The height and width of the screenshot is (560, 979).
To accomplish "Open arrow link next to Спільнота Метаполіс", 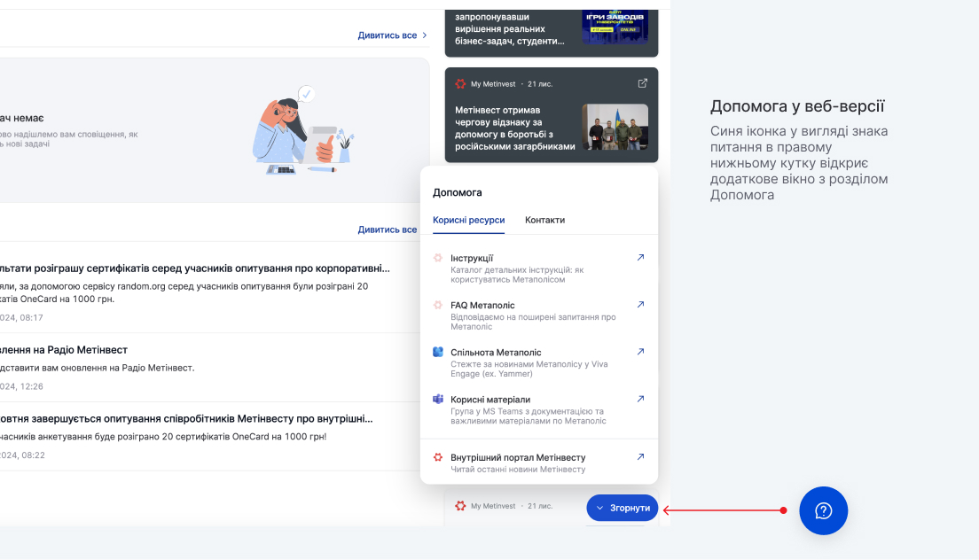I will coord(640,352).
